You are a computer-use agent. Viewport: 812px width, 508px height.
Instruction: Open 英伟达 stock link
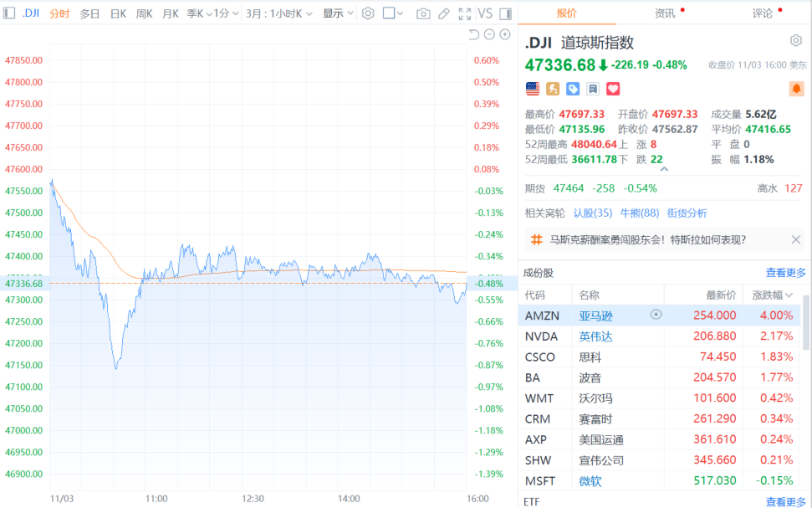(x=595, y=336)
